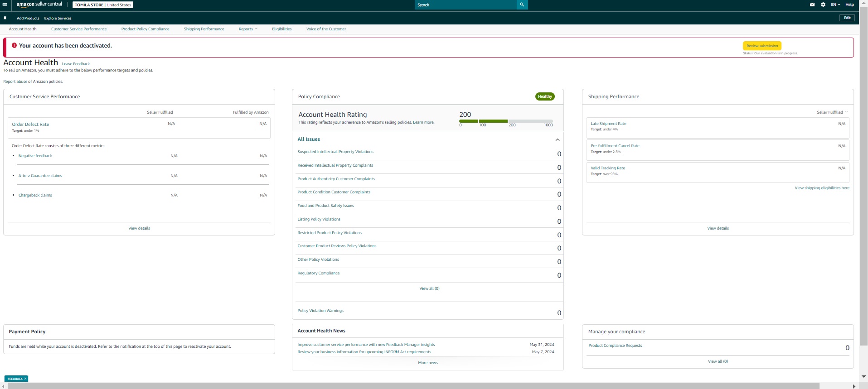The image size is (868, 389).
Task: Click View shipping eligibilities here
Action: click(x=822, y=188)
